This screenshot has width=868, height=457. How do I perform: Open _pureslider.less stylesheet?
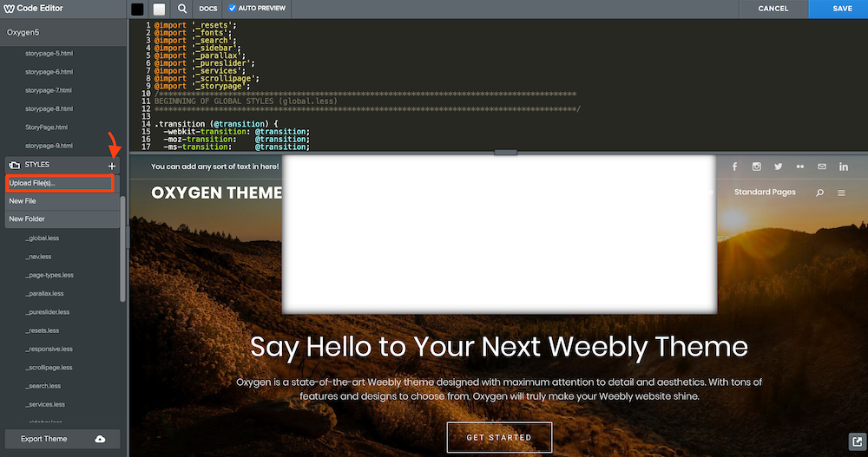click(x=47, y=312)
